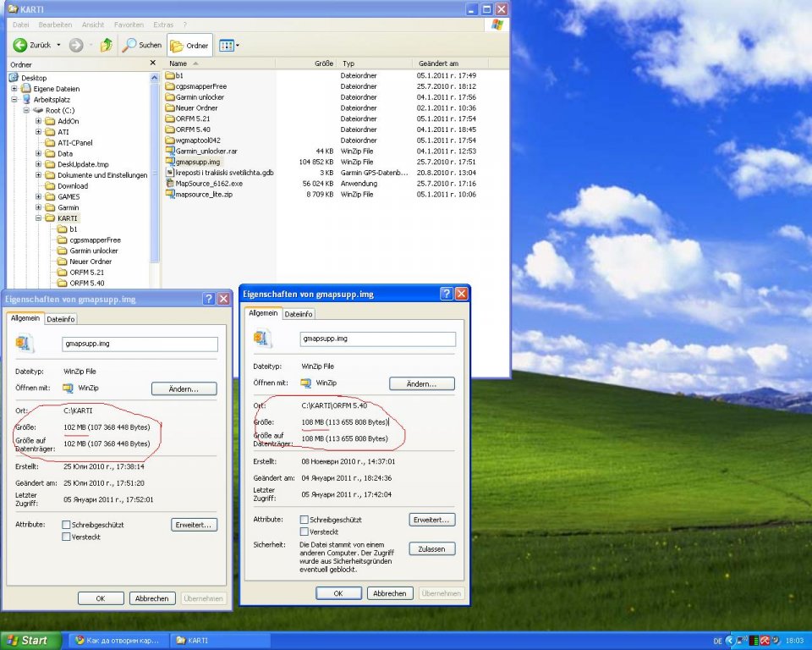Expand the GAMES folder in the tree

pos(39,196)
